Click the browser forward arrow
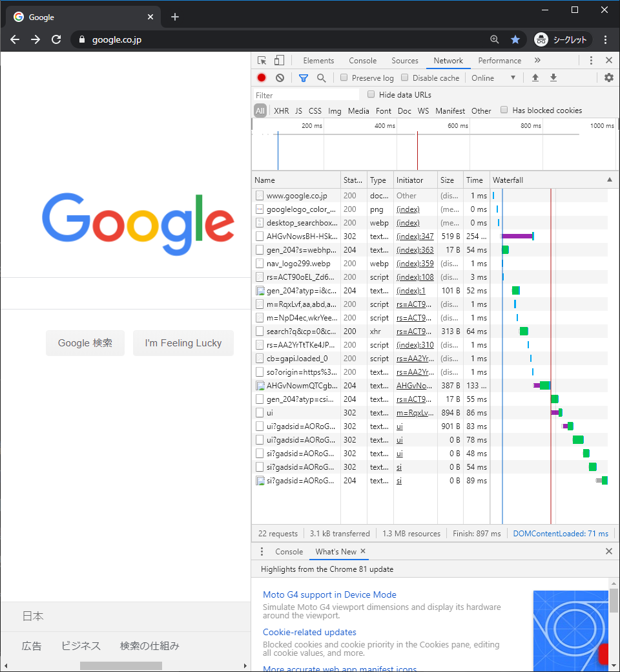 tap(36, 39)
